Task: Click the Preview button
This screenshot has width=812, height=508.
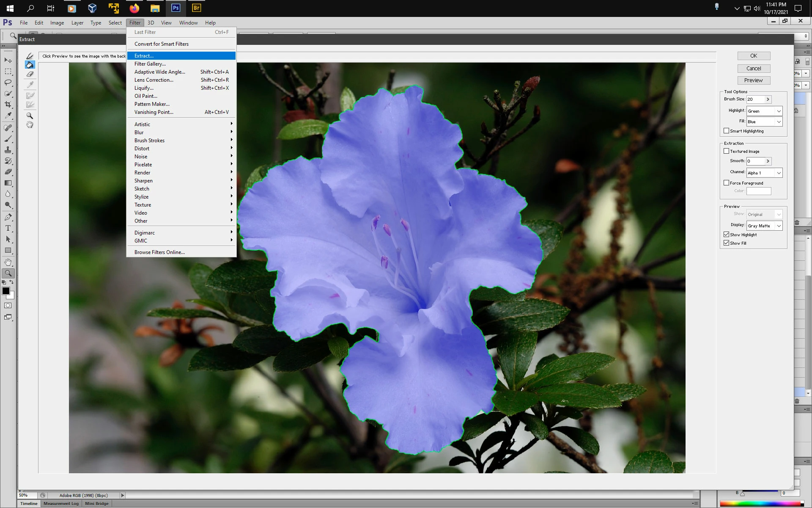Action: 753,80
